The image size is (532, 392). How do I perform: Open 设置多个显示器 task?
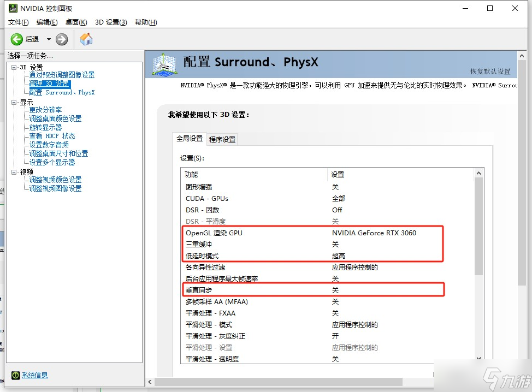[52, 163]
